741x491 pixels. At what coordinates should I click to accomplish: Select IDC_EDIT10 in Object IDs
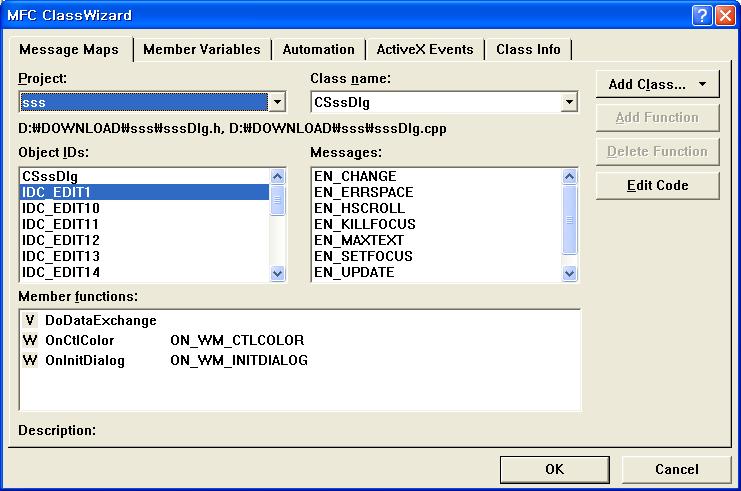145,208
